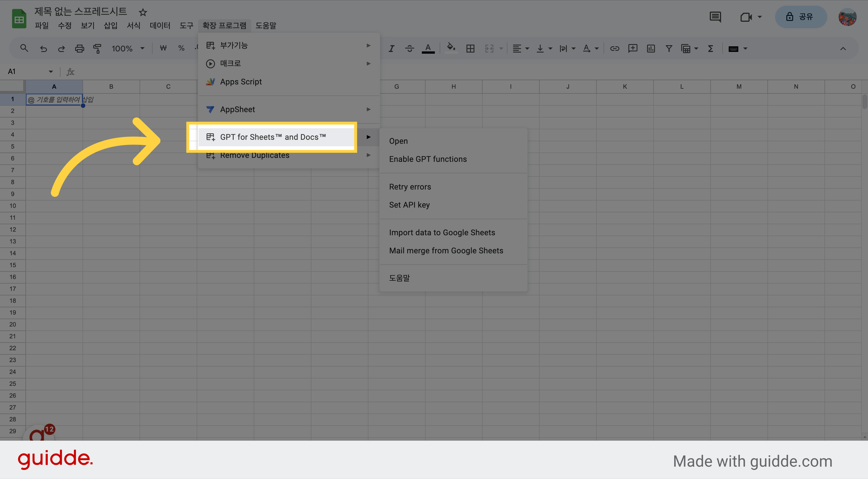Create a filter
Screen dimensions: 868x479
pos(669,49)
